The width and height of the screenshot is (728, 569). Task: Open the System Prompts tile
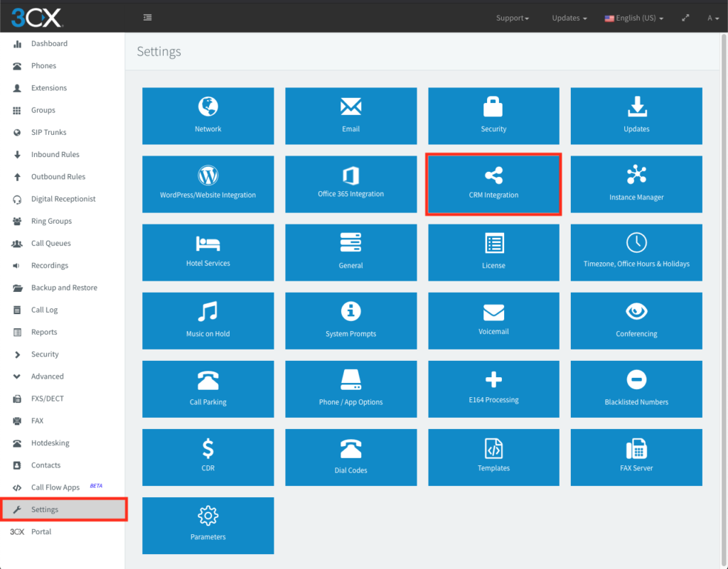pyautogui.click(x=351, y=321)
